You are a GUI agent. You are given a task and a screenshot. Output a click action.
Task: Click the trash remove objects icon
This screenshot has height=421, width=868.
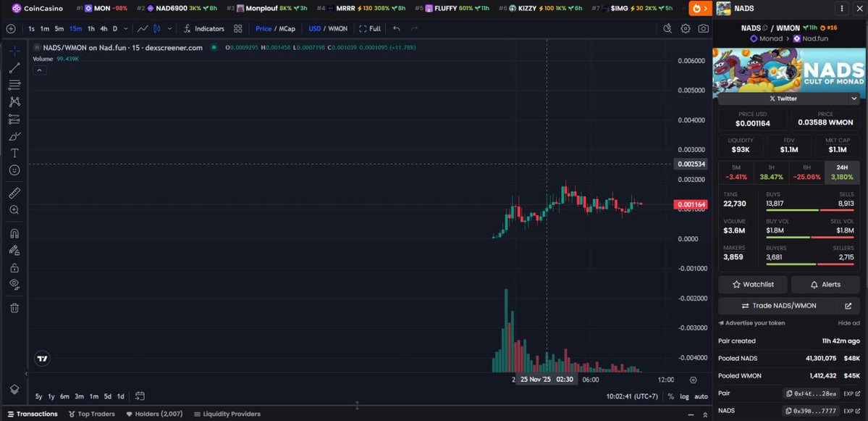coord(15,308)
